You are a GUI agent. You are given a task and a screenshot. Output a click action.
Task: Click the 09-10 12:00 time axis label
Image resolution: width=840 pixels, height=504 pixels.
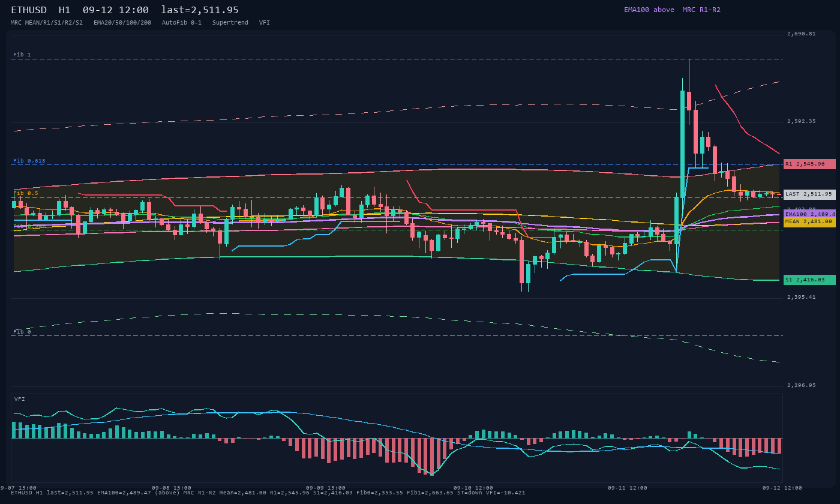[x=473, y=488]
